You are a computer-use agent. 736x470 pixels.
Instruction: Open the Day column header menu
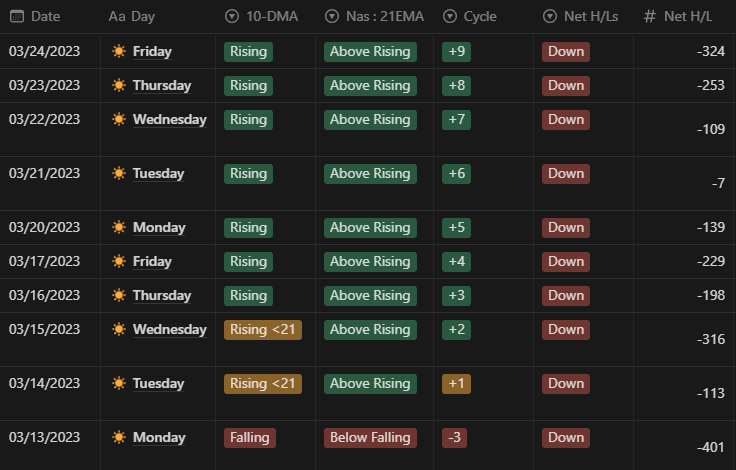click(158, 16)
